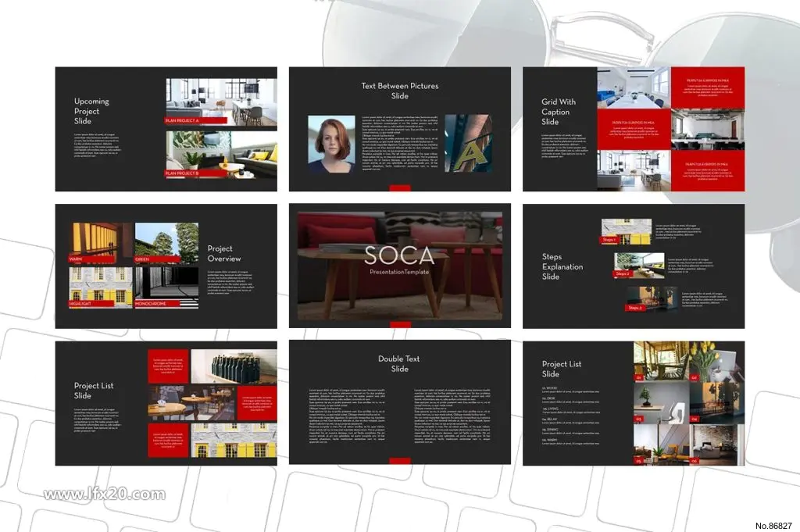Open the evening terrace photo numbered 04
The height and width of the screenshot is (532, 800).
click(717, 403)
